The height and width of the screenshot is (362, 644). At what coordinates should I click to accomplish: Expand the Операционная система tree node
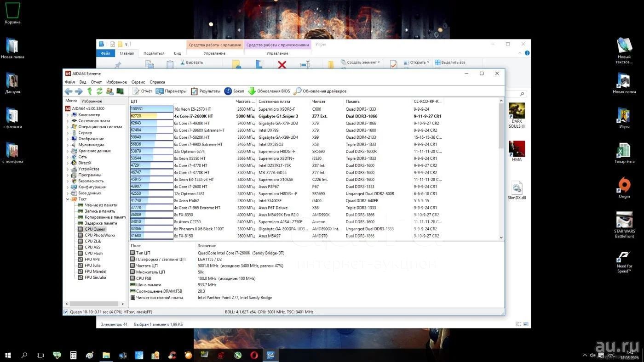click(68, 127)
